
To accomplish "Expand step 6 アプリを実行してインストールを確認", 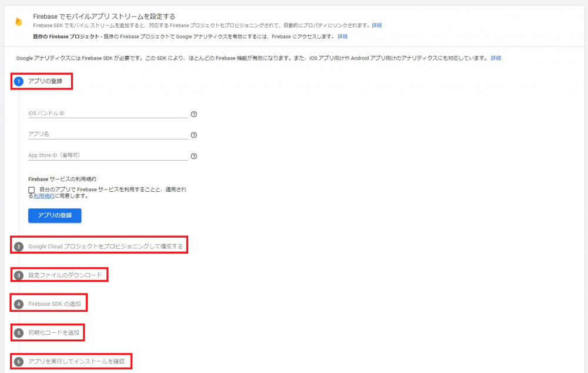I will [x=71, y=362].
